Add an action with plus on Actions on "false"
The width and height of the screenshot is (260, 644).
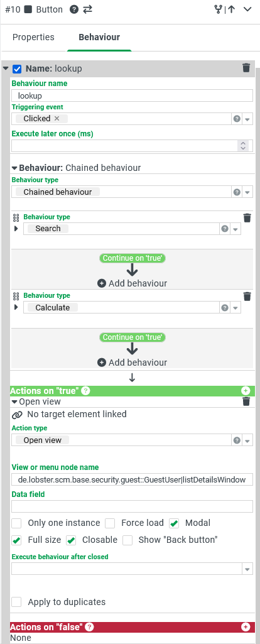tap(246, 627)
